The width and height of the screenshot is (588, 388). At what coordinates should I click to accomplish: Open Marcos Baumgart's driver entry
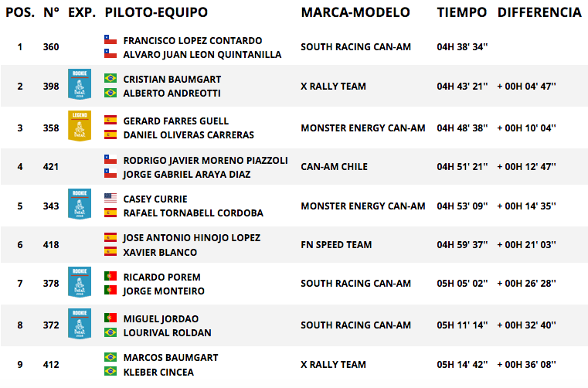[171, 358]
